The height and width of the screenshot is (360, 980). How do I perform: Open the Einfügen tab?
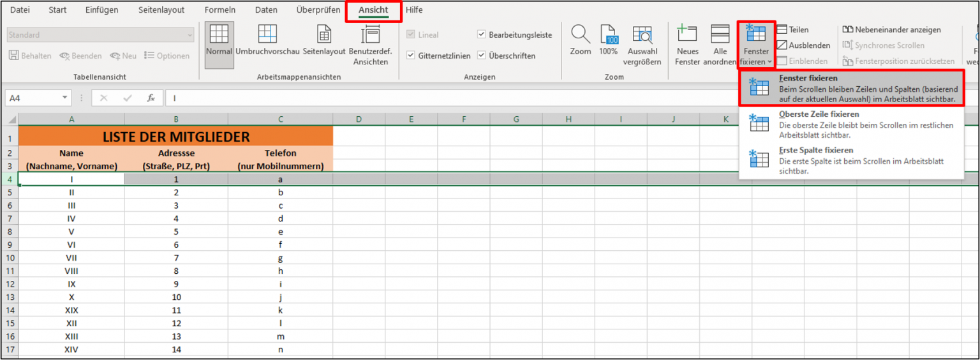pyautogui.click(x=102, y=10)
